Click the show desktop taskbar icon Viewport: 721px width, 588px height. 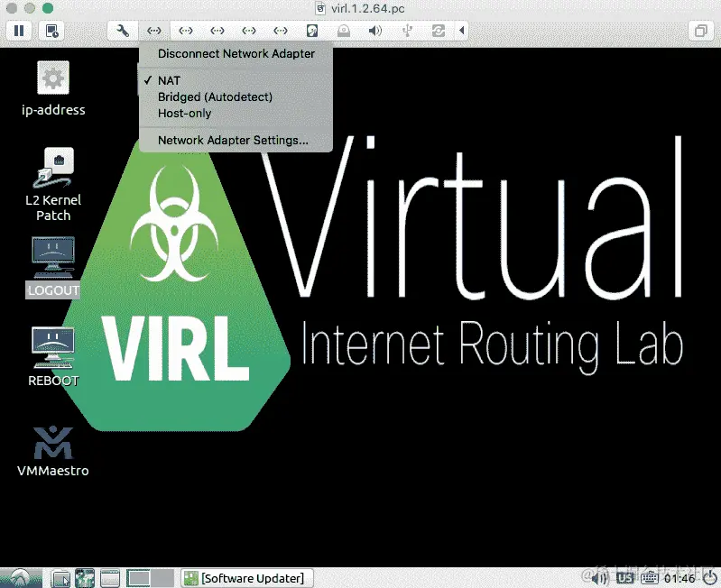point(110,578)
